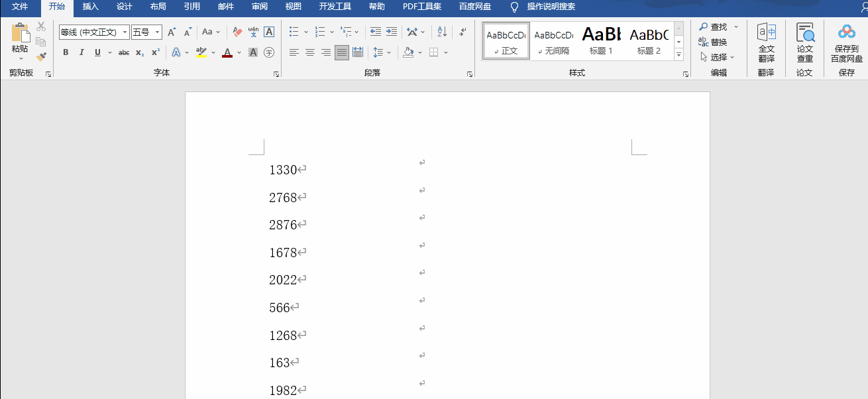Click the Increase Indent icon

click(x=392, y=32)
